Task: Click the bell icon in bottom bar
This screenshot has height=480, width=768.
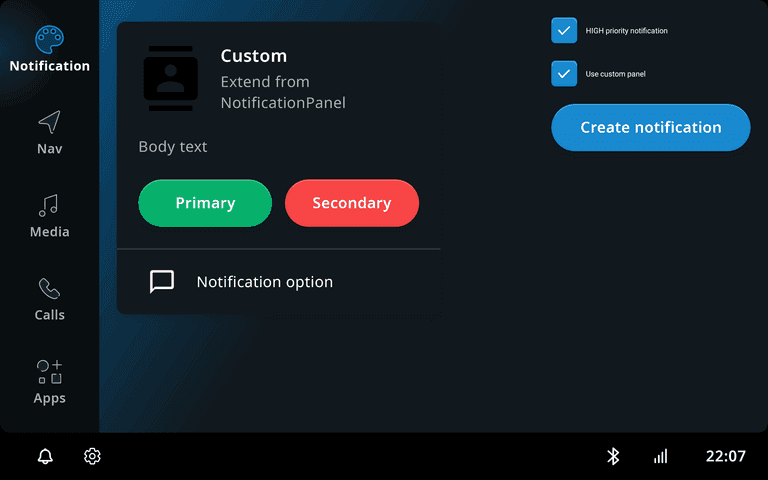Action: point(45,456)
